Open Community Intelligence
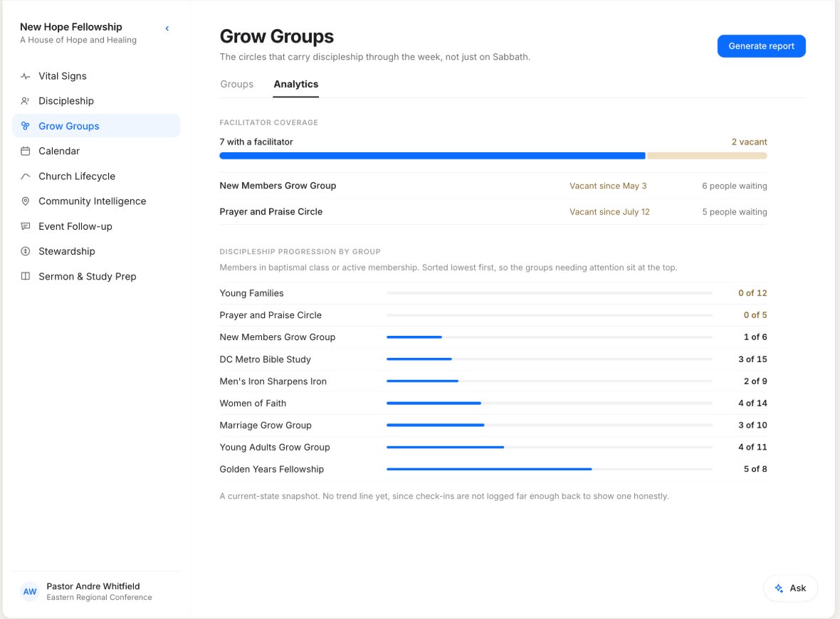 96,201
